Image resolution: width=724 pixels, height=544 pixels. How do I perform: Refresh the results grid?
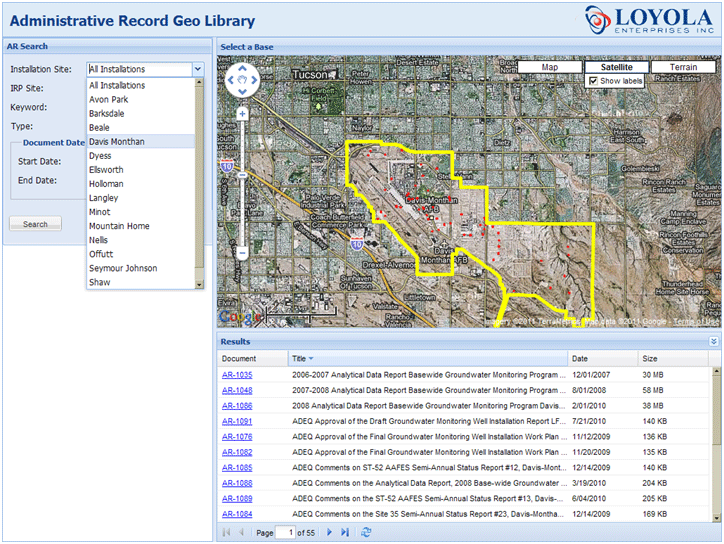pos(366,532)
